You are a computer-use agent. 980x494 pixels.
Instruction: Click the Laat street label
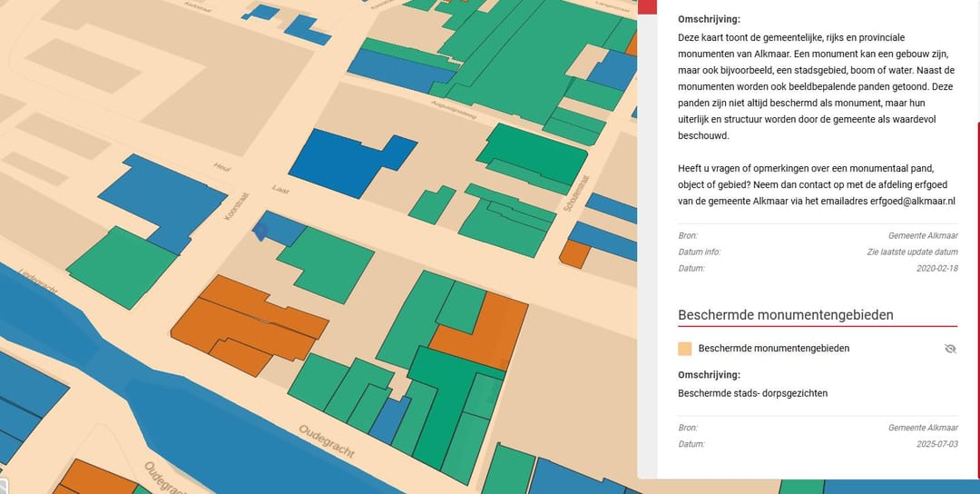coord(279,191)
